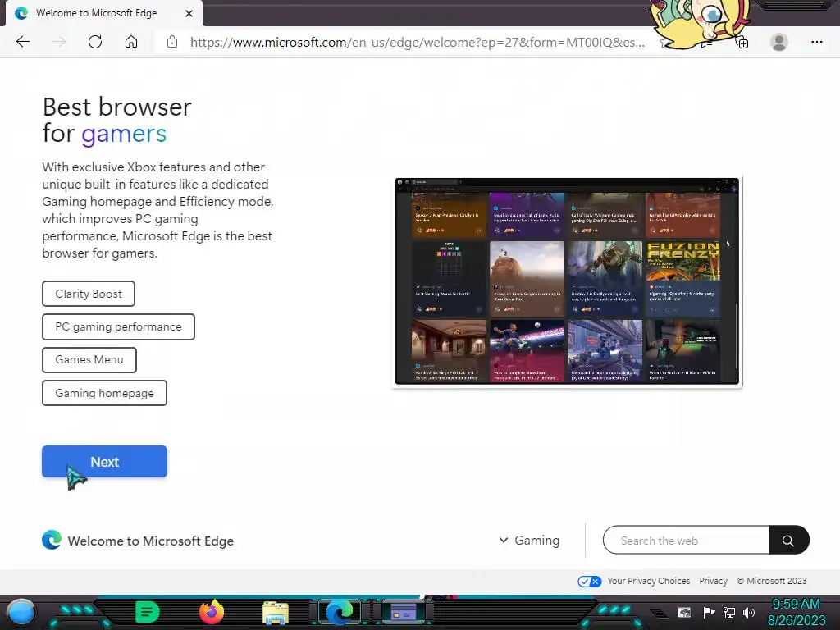Open Collections from the toolbar
The image size is (840, 630).
(x=742, y=43)
